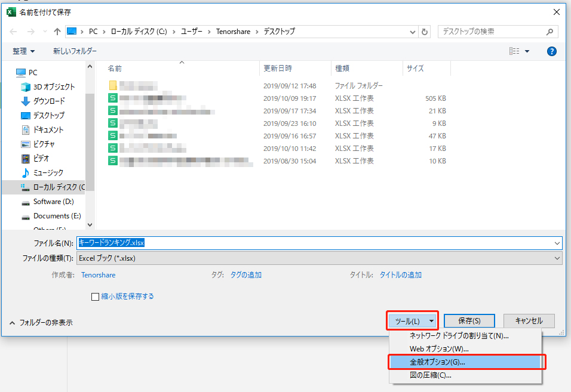Click the Up one level arrow icon
The image size is (571, 392).
57,32
